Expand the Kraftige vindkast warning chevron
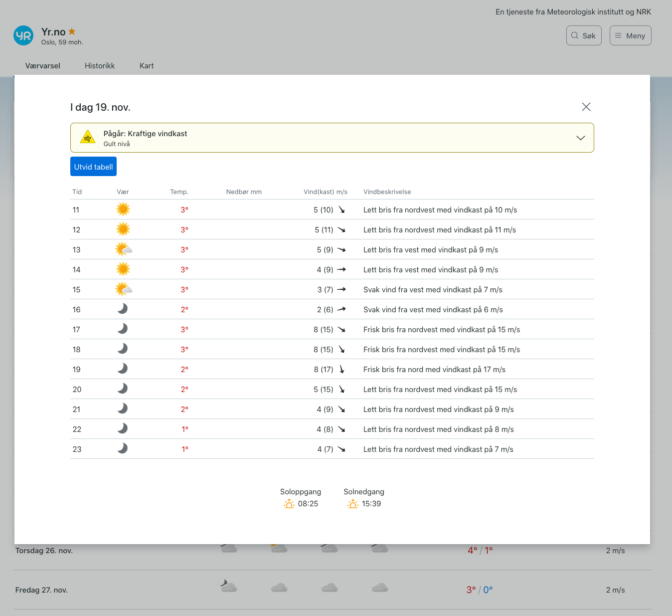 pyautogui.click(x=581, y=138)
